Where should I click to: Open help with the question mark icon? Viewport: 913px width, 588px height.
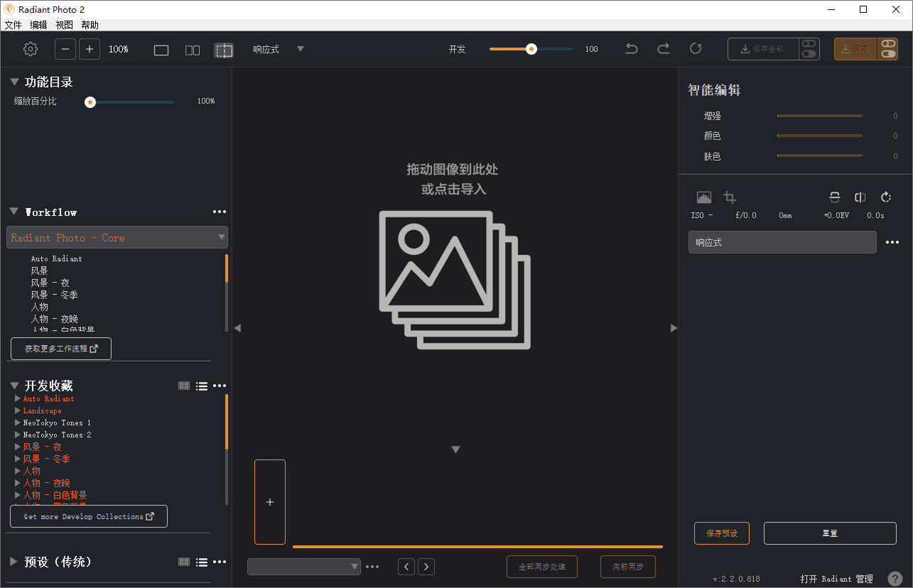[895, 579]
